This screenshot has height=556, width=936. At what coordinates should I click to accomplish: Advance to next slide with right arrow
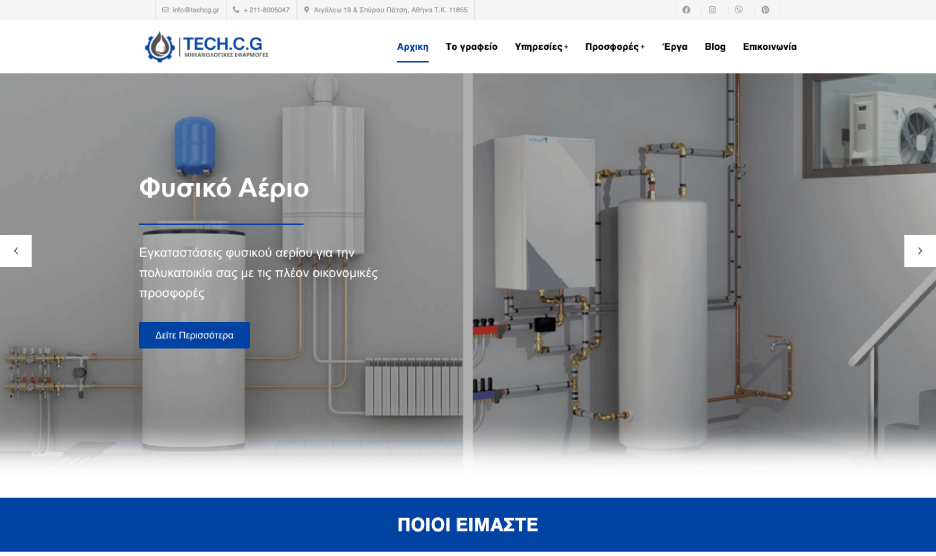coord(919,251)
